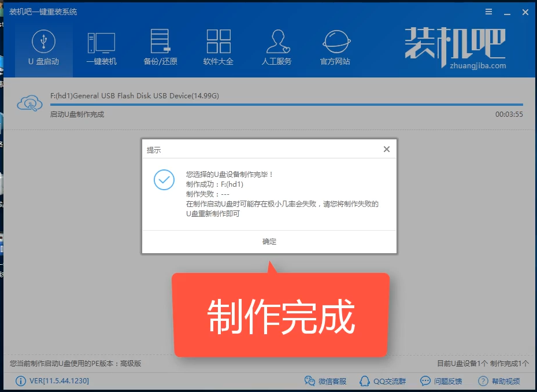
Task: Switch to the 一键装机 tab
Action: (101, 43)
